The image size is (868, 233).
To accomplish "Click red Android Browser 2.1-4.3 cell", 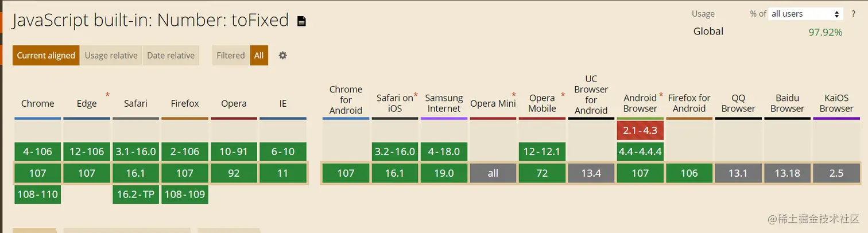I will tap(640, 131).
